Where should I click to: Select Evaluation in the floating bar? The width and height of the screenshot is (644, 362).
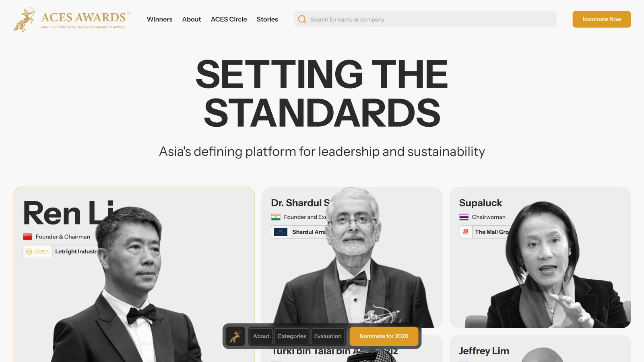pos(328,336)
